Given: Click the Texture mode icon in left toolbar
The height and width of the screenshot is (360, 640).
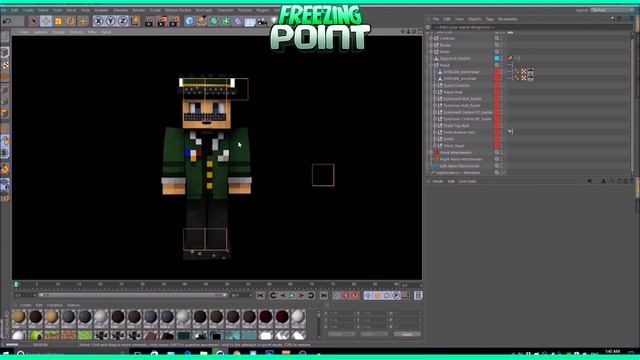Looking at the screenshot, I should [x=5, y=65].
